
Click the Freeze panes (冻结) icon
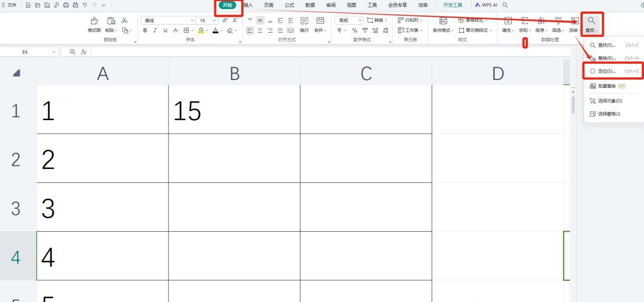[575, 21]
